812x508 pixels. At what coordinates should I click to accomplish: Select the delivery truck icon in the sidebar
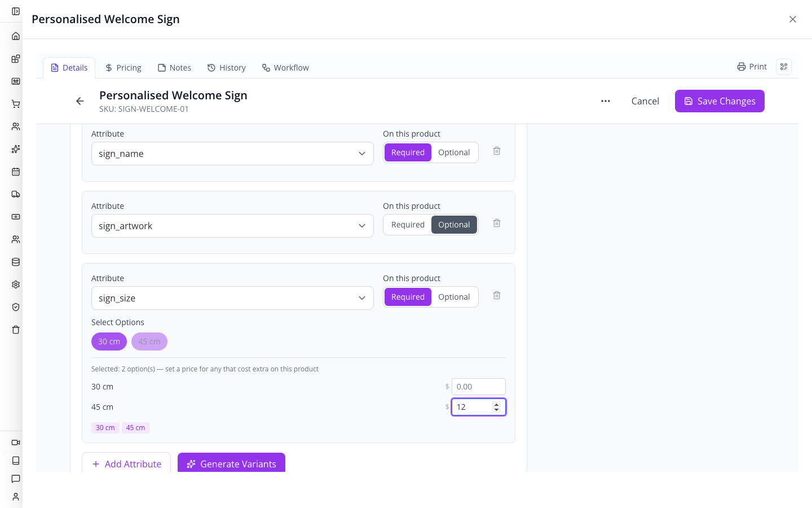[x=16, y=194]
